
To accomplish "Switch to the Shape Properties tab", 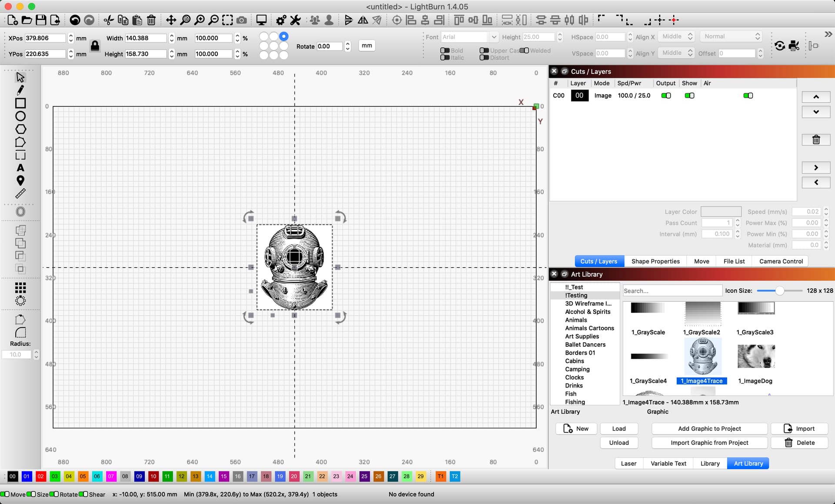I will point(655,261).
